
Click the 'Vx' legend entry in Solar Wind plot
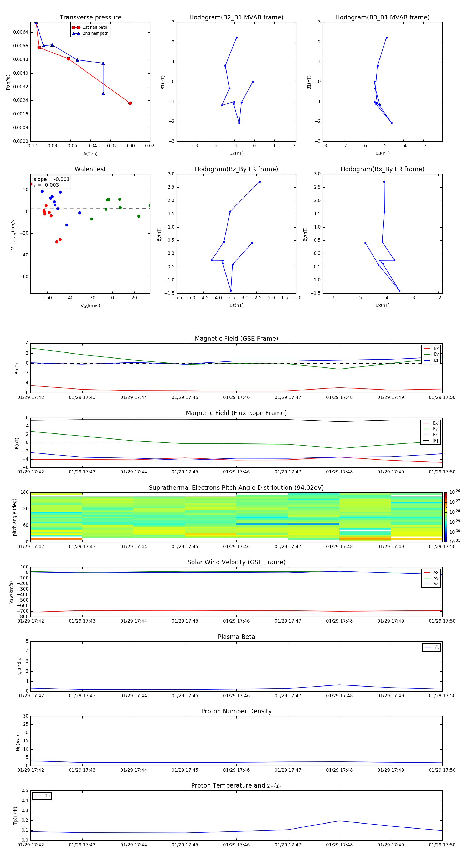click(431, 572)
